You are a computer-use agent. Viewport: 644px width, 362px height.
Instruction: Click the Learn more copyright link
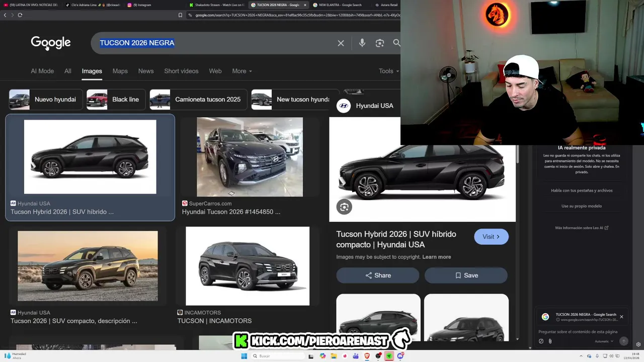pos(437,257)
